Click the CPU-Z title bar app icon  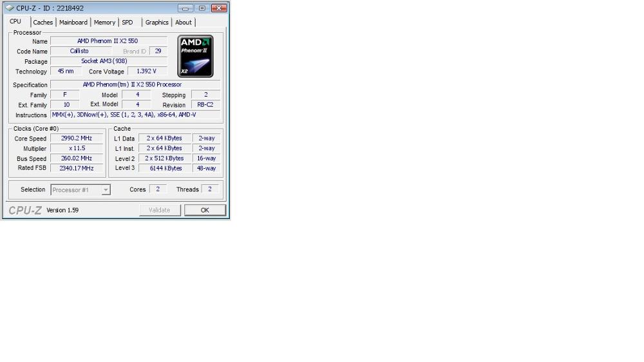10,8
